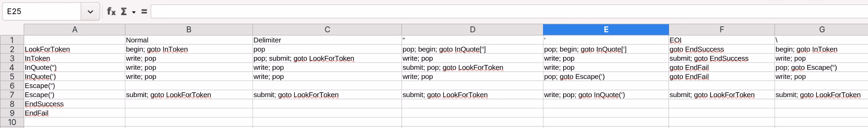Select the cell pop; goto Escape(') in column E

(606, 77)
